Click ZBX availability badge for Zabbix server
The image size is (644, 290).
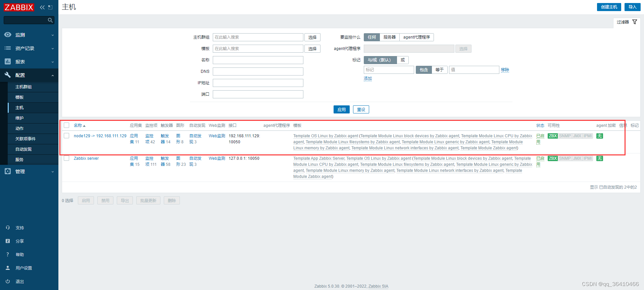coord(553,158)
